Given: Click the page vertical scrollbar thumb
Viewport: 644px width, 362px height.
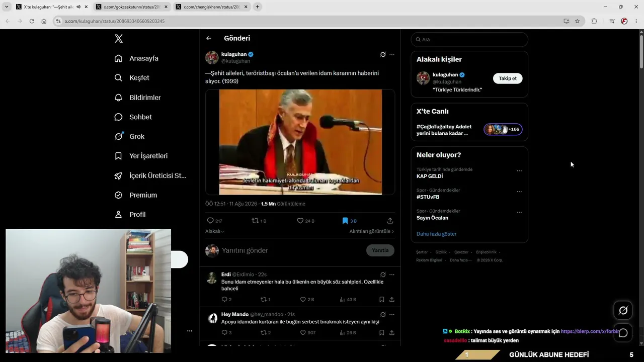Looking at the screenshot, I should pyautogui.click(x=641, y=51).
